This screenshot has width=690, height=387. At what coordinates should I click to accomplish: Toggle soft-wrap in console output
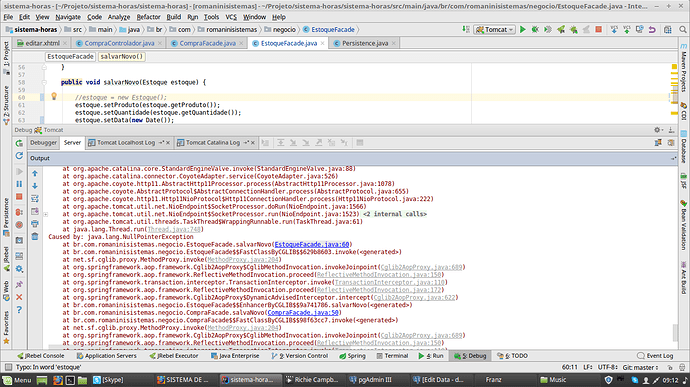click(35, 199)
